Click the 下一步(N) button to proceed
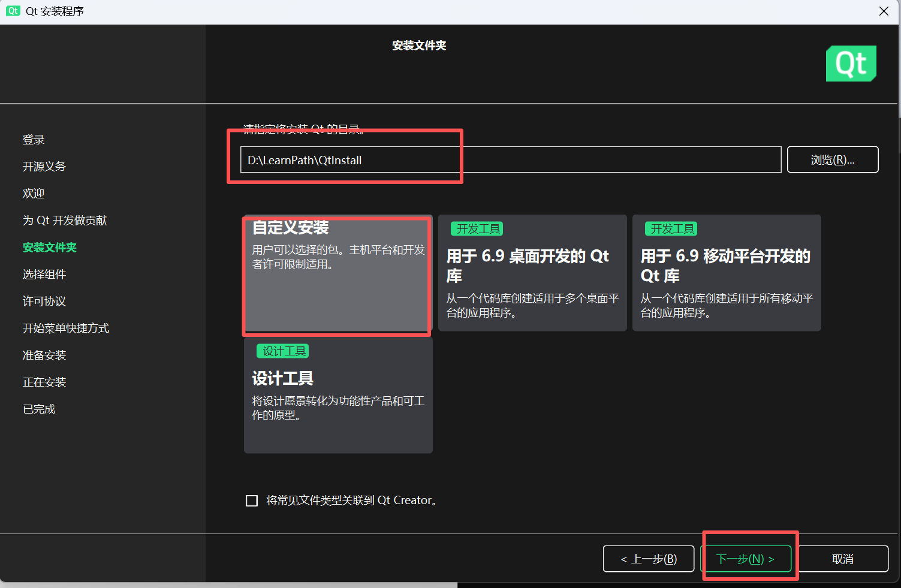Screen dimensions: 901x588 point(747,558)
